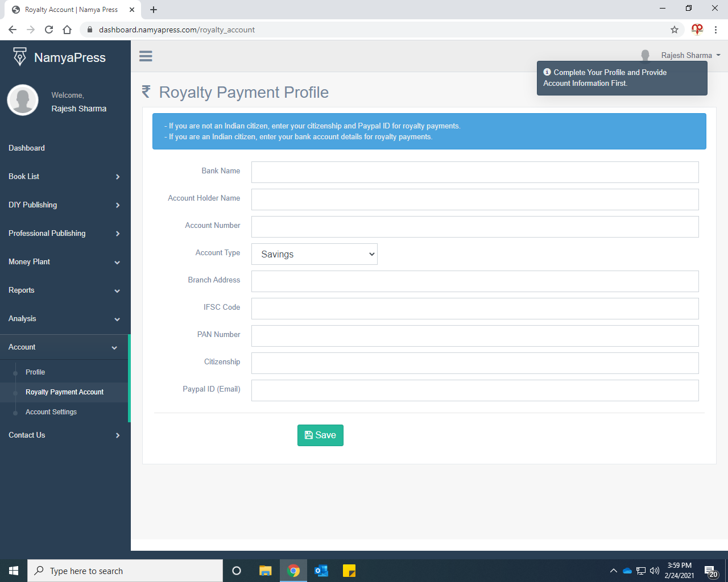Viewport: 728px width, 582px height.
Task: Reload the page with refresh icon
Action: click(49, 30)
